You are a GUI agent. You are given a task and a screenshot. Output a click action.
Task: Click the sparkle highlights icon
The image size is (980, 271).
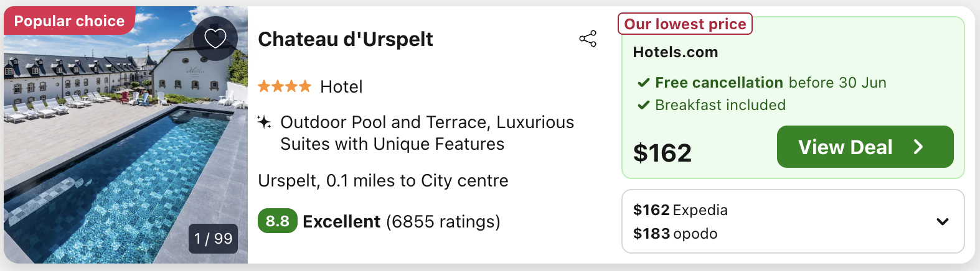pyautogui.click(x=264, y=122)
